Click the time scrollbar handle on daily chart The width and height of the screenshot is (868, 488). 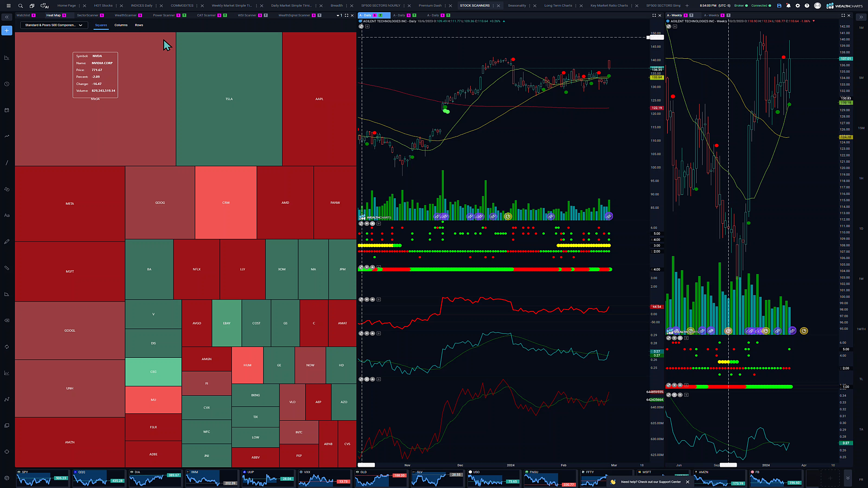click(366, 465)
